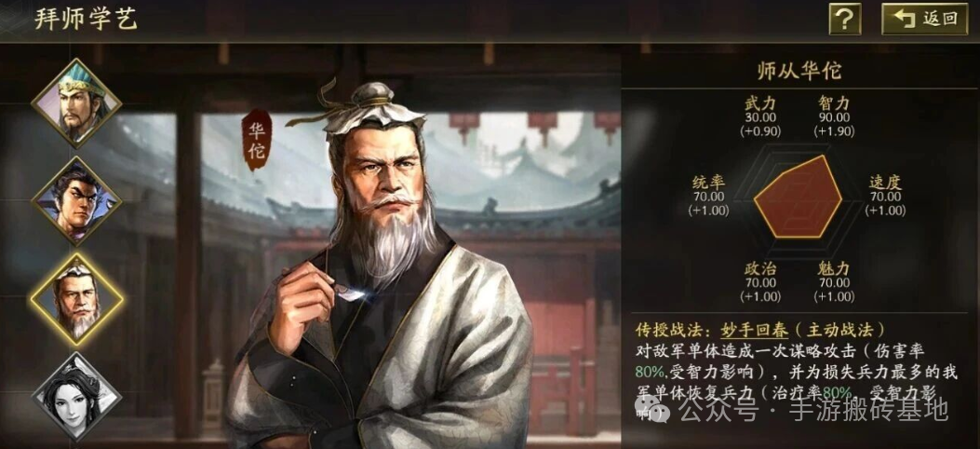Viewport: 980px width, 449px height.
Task: Click the 拜师学艺 screen title
Action: [x=87, y=20]
